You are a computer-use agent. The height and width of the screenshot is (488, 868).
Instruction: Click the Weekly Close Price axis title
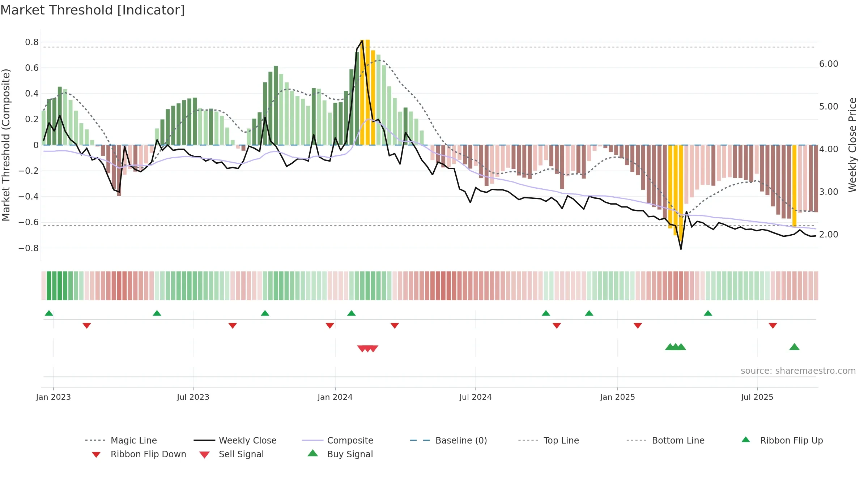click(x=853, y=145)
